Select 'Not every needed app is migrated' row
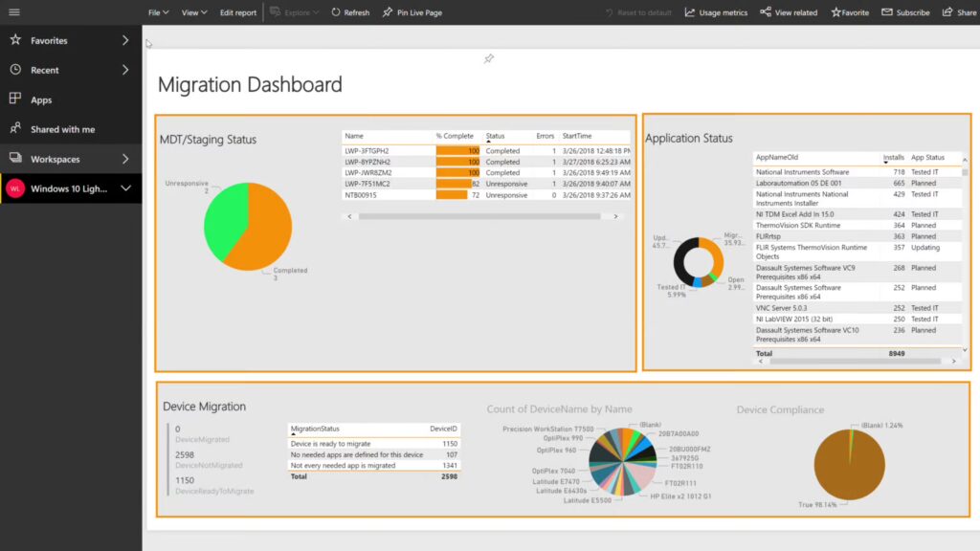 click(374, 466)
